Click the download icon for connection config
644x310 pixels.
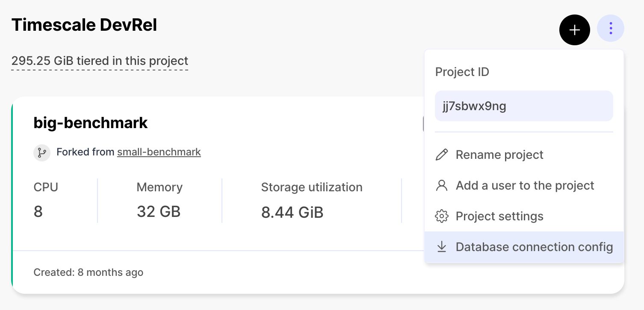(x=442, y=247)
